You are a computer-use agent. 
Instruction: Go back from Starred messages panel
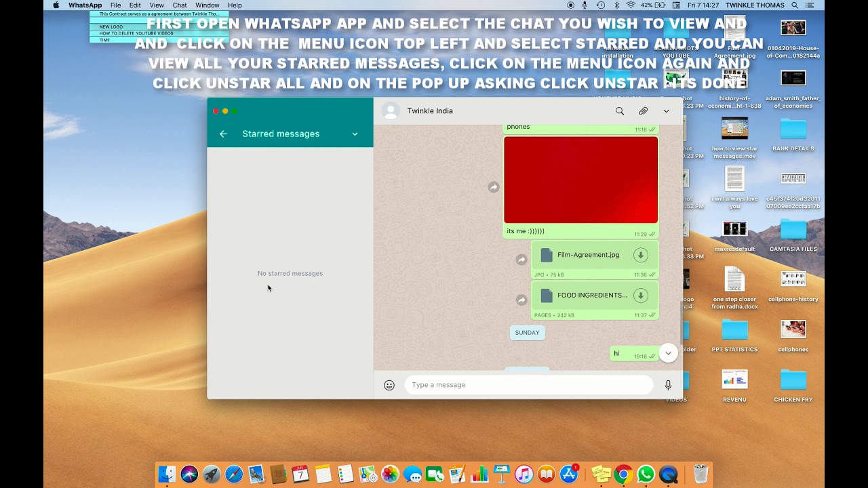coord(223,134)
